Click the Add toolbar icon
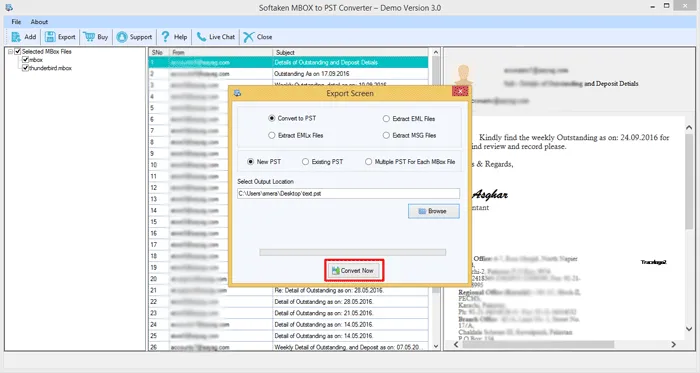Image resolution: width=700 pixels, height=373 pixels. click(16, 37)
